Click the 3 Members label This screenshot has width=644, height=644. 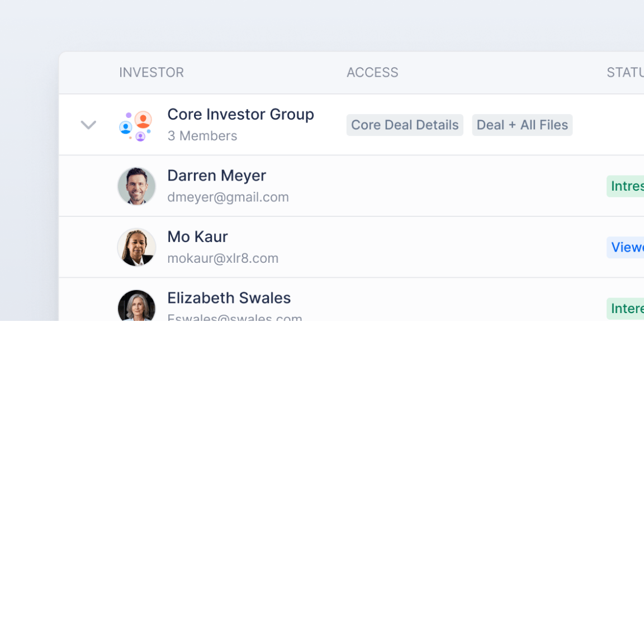202,136
